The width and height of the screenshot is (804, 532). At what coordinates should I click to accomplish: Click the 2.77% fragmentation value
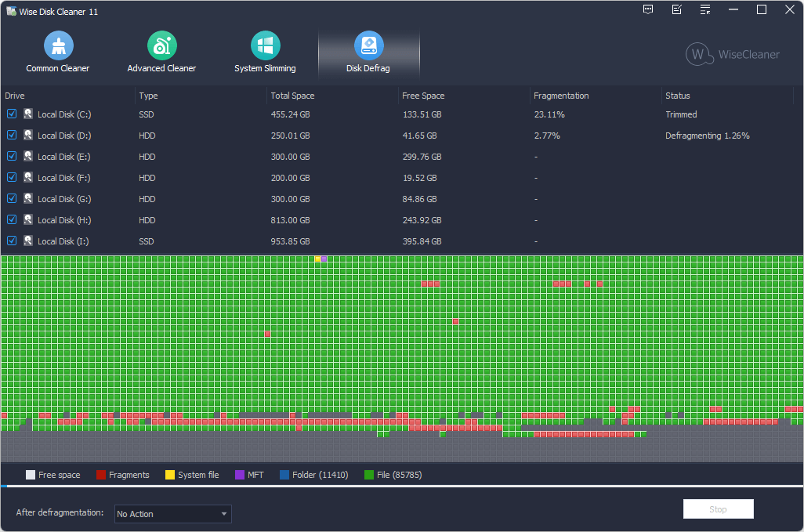click(547, 136)
